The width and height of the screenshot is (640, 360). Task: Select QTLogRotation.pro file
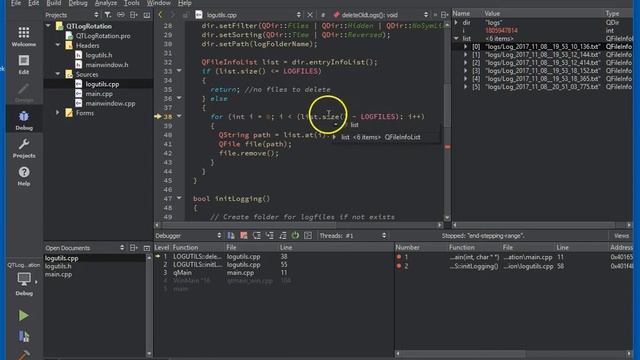tap(103, 36)
